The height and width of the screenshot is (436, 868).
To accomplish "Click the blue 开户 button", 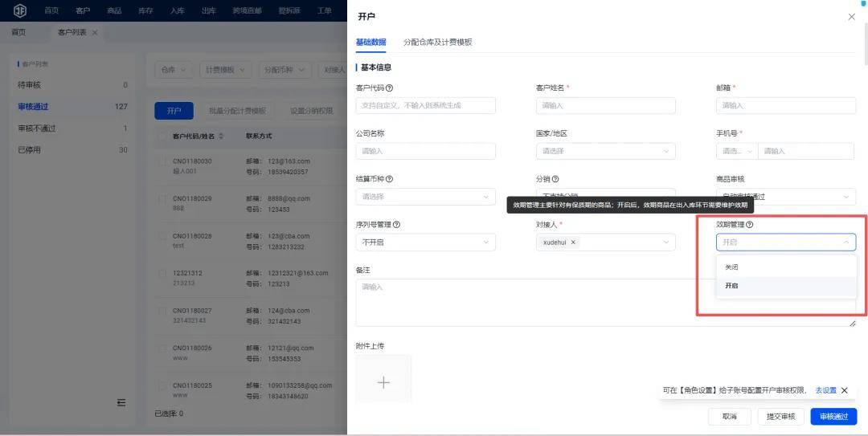I will (174, 111).
